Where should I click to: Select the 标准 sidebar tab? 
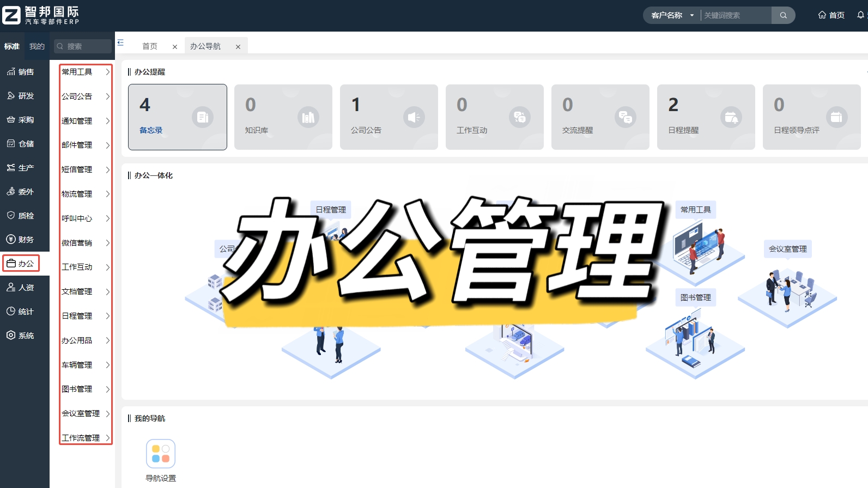click(12, 46)
